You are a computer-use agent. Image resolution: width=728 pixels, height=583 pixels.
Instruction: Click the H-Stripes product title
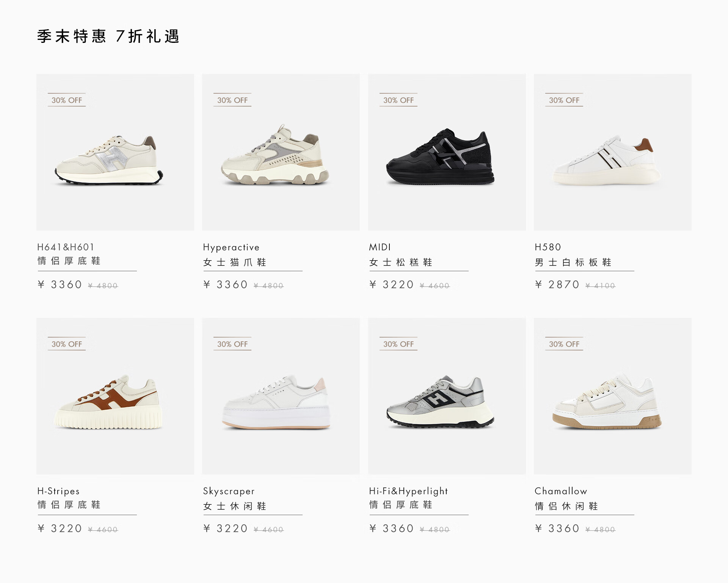point(58,491)
